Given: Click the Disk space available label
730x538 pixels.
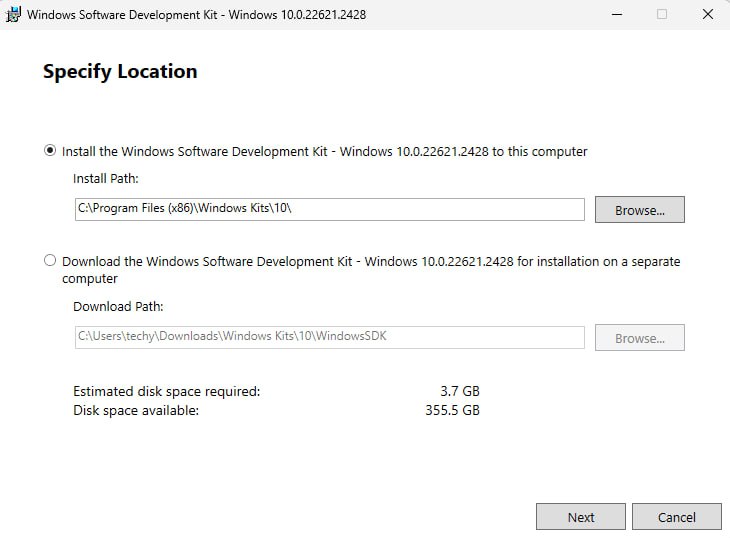Looking at the screenshot, I should tap(136, 410).
